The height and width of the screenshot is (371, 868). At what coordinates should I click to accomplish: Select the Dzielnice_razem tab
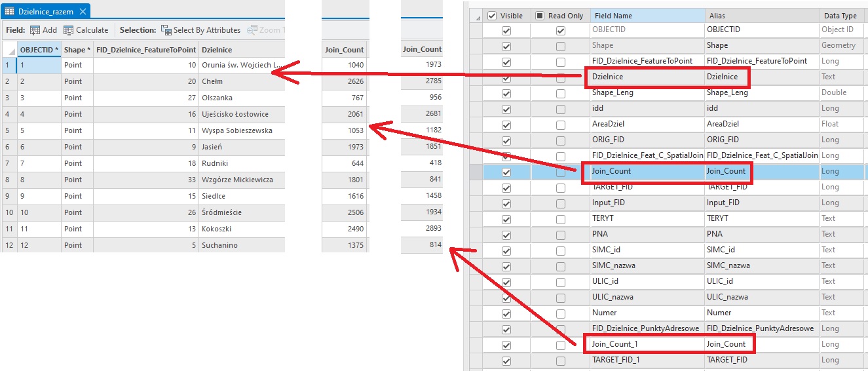coord(46,12)
